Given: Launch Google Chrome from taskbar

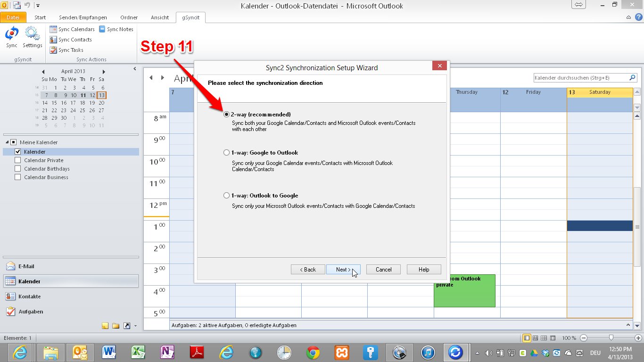Looking at the screenshot, I should pos(313,352).
